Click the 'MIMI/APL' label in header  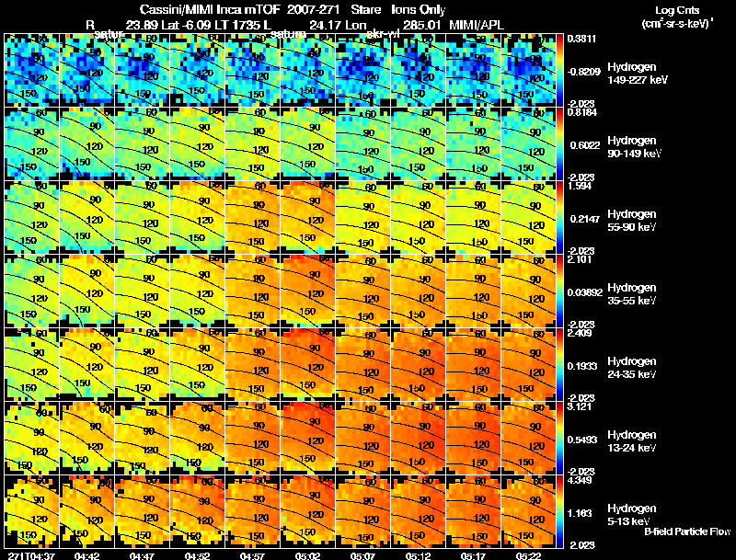[x=477, y=25]
